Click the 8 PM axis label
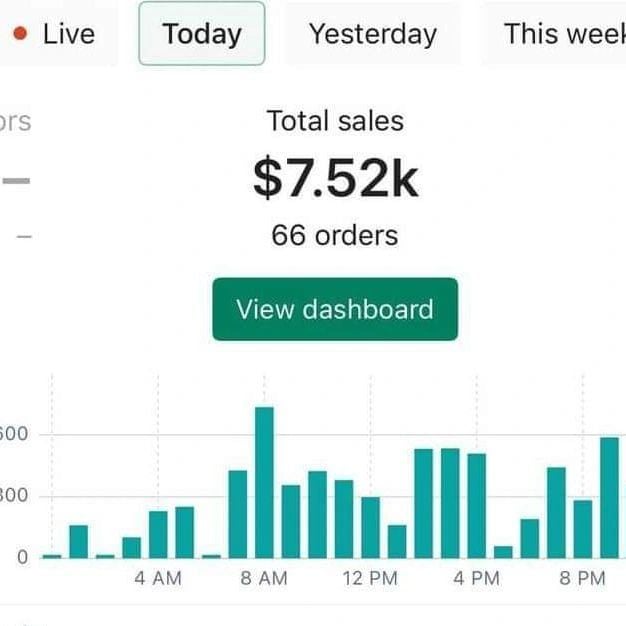626x626 pixels. pos(583,578)
